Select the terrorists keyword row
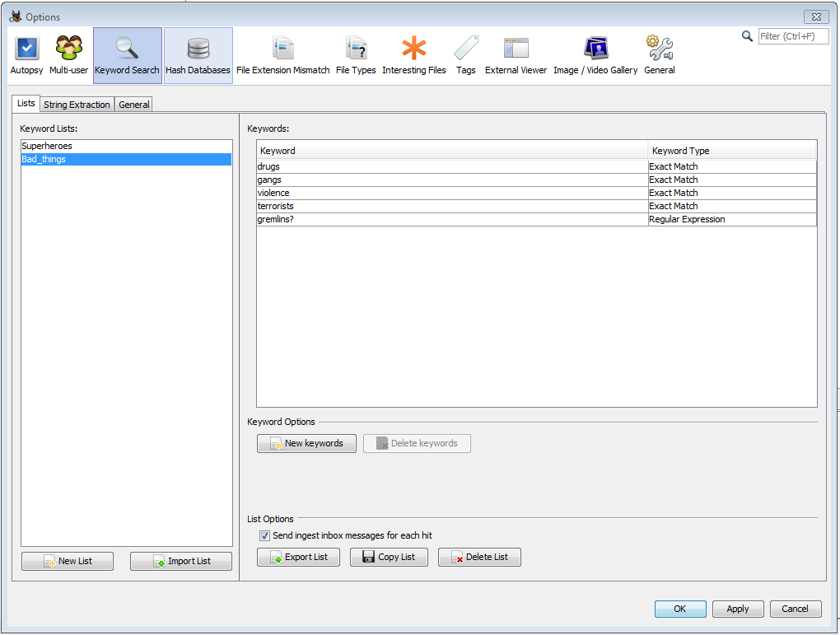 click(x=537, y=206)
